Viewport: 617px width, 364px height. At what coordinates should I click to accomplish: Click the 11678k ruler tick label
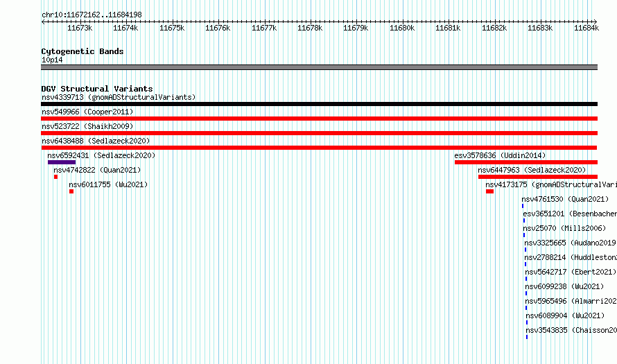[x=310, y=28]
